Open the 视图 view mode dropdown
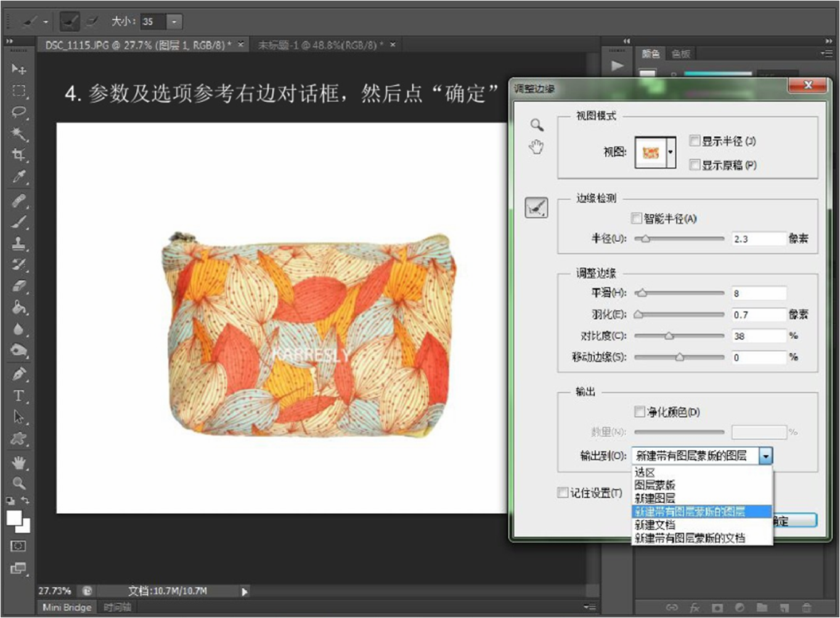840x618 pixels. click(671, 152)
